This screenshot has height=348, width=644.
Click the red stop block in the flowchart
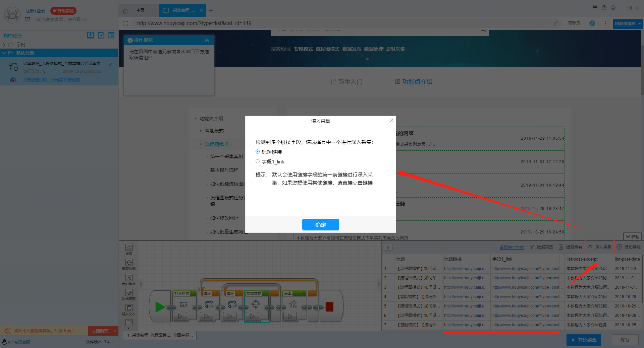pos(329,307)
